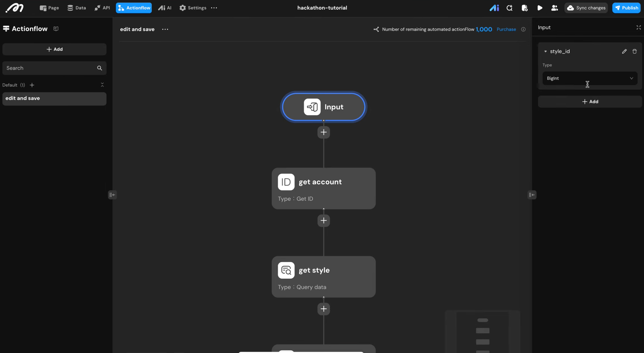This screenshot has height=353, width=644.
Task: Click the info icon next to Purchase
Action: tap(523, 29)
